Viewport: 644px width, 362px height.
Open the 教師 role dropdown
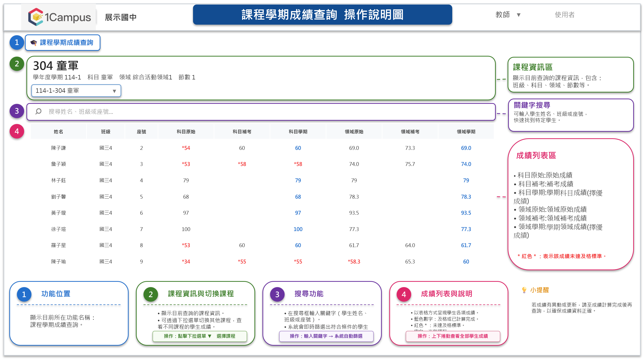click(508, 15)
